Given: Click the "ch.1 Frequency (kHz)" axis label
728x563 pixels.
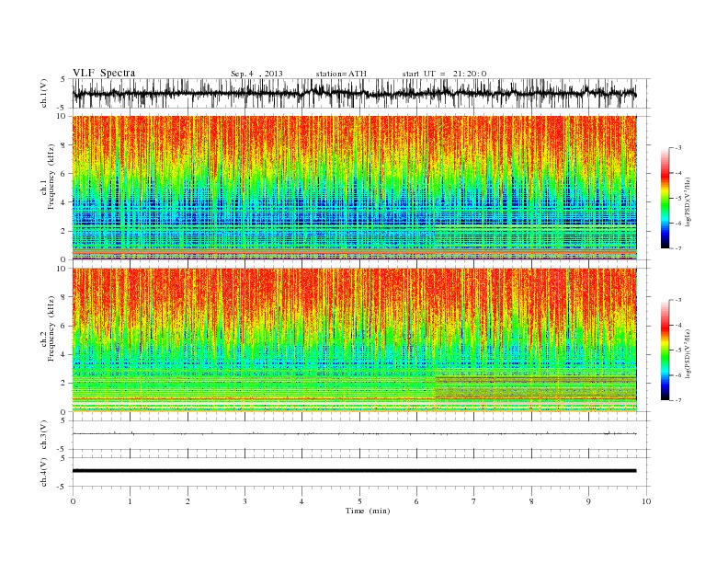Looking at the screenshot, I should (48, 177).
